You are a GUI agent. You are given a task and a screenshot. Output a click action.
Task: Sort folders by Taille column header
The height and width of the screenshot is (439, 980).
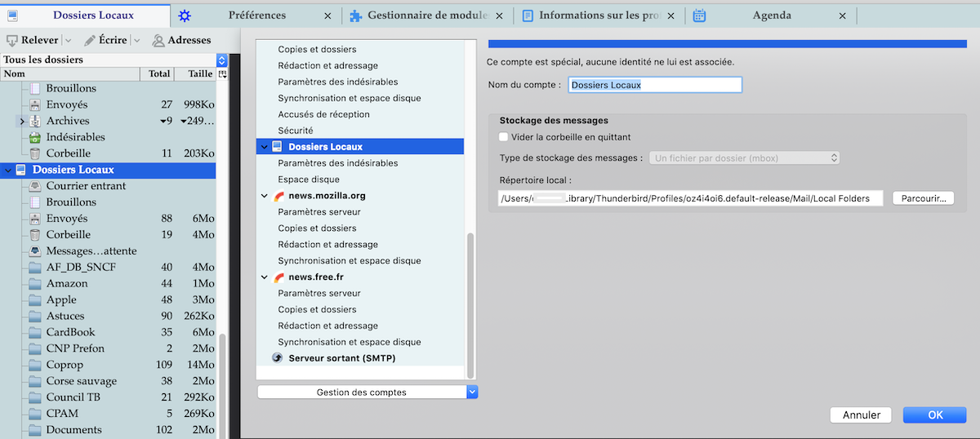pos(196,73)
